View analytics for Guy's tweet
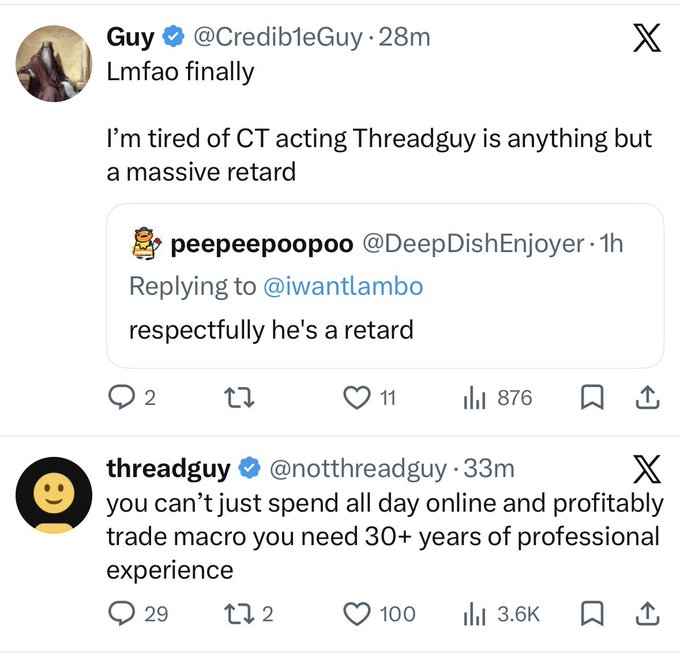 pyautogui.click(x=473, y=398)
